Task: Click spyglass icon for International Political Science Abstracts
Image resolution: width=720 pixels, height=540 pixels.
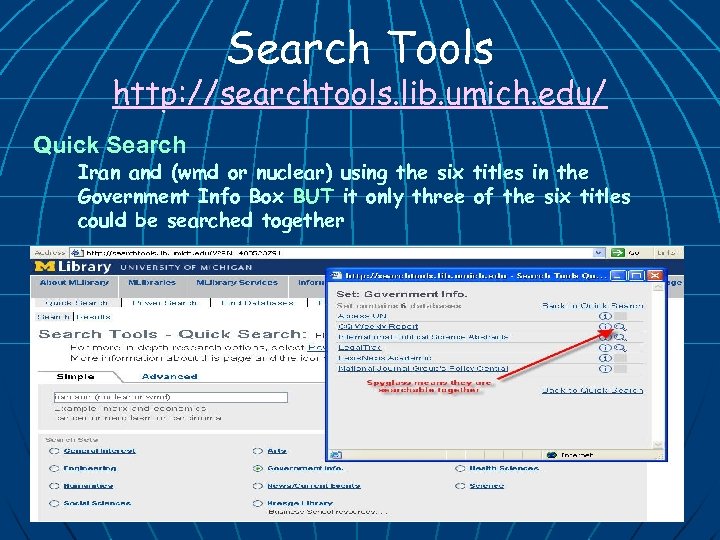Action: [x=620, y=337]
